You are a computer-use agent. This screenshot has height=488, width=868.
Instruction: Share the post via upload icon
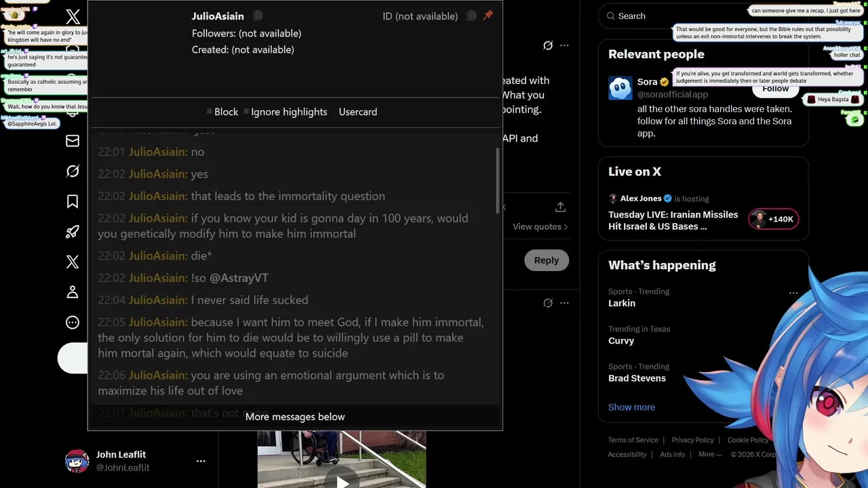click(x=560, y=207)
